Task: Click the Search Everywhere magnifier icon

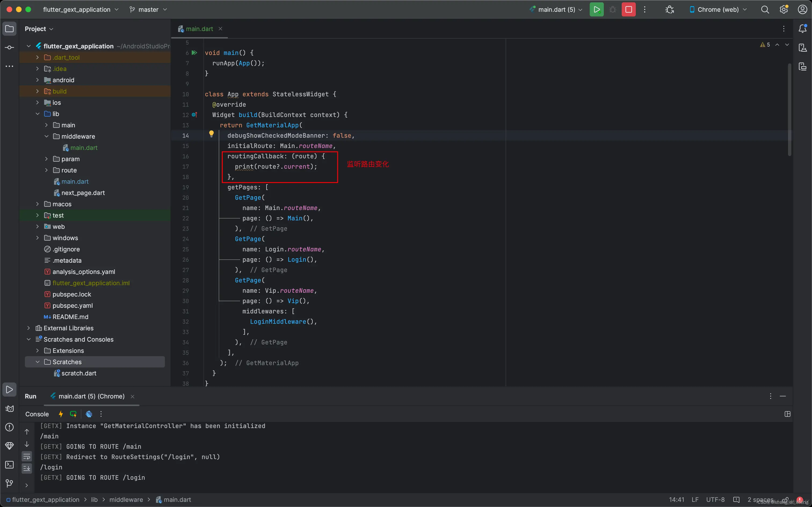Action: click(x=765, y=9)
